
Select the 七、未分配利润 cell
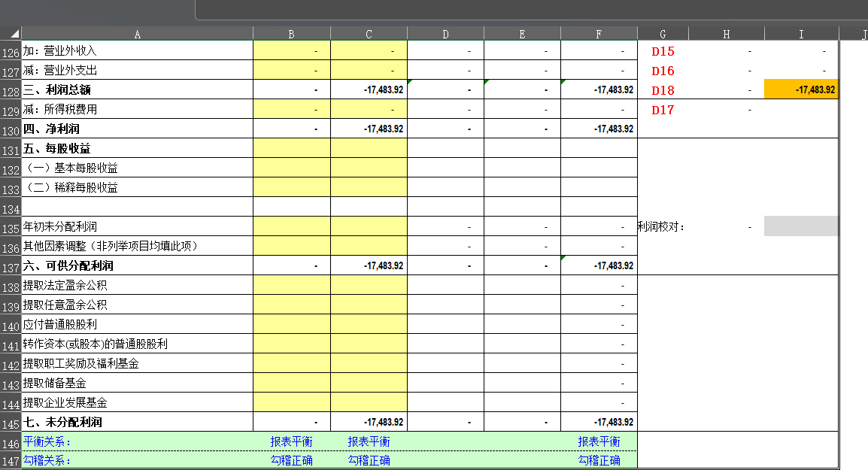click(x=138, y=422)
